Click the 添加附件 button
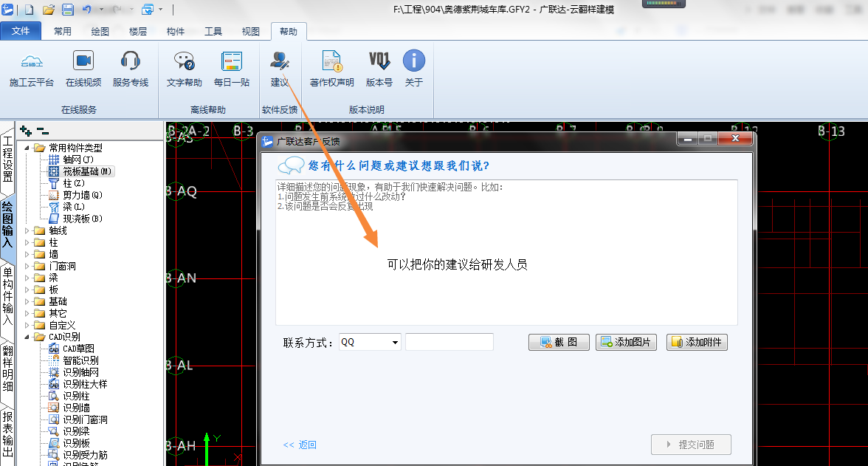The height and width of the screenshot is (466, 868). 697,343
